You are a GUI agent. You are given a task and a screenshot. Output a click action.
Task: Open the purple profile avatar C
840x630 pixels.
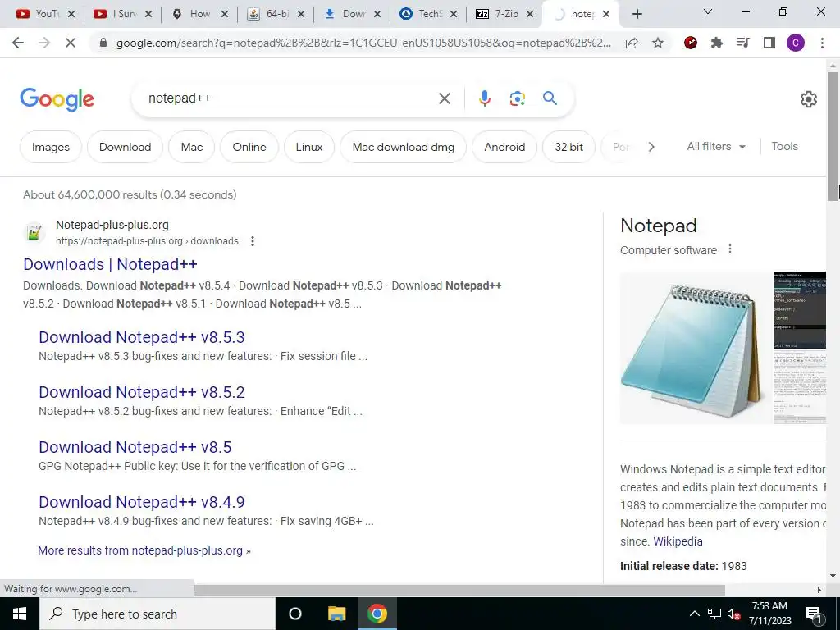click(x=796, y=43)
